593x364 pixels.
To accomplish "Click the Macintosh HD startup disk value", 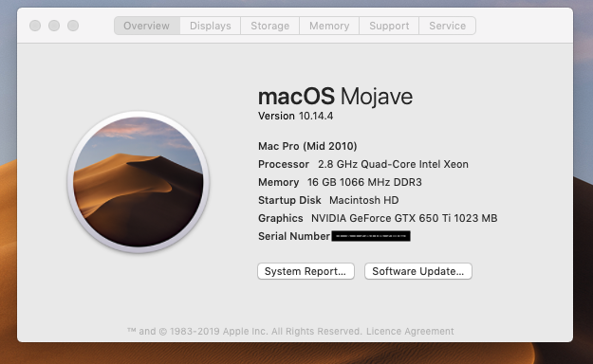I will coord(363,200).
